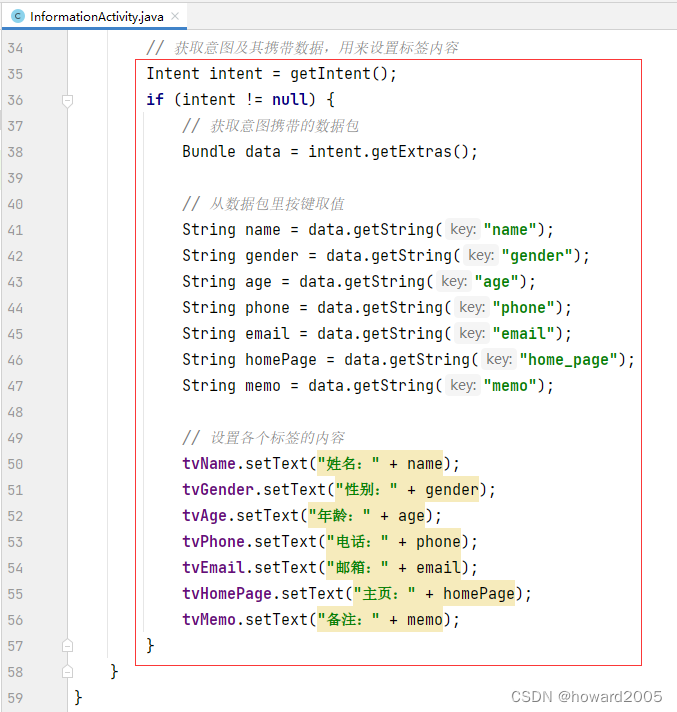The width and height of the screenshot is (677, 712).
Task: Click the "age" string literal on line 43
Action: tap(496, 282)
